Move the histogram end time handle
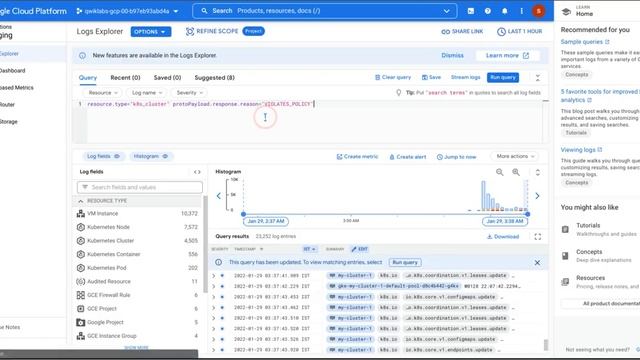Viewport: 640px width, 360px height. tap(527, 214)
